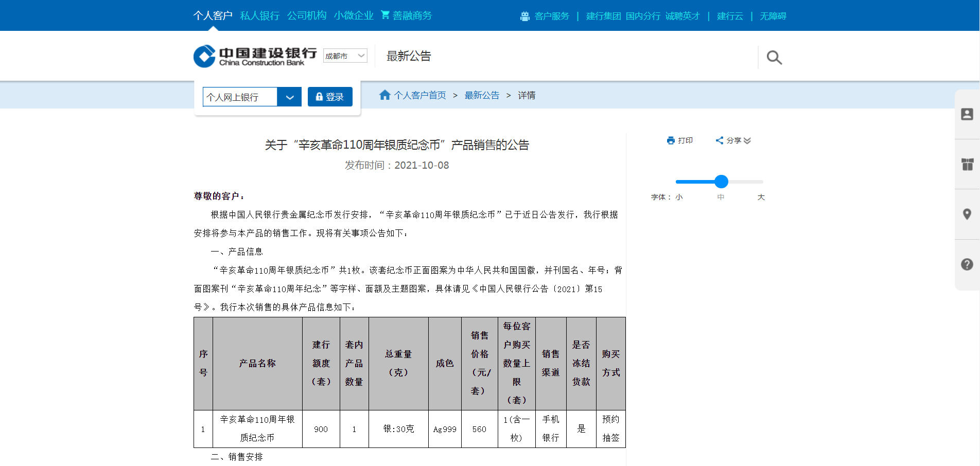The width and height of the screenshot is (980, 466).
Task: Click table cell with price 560
Action: [x=479, y=429]
